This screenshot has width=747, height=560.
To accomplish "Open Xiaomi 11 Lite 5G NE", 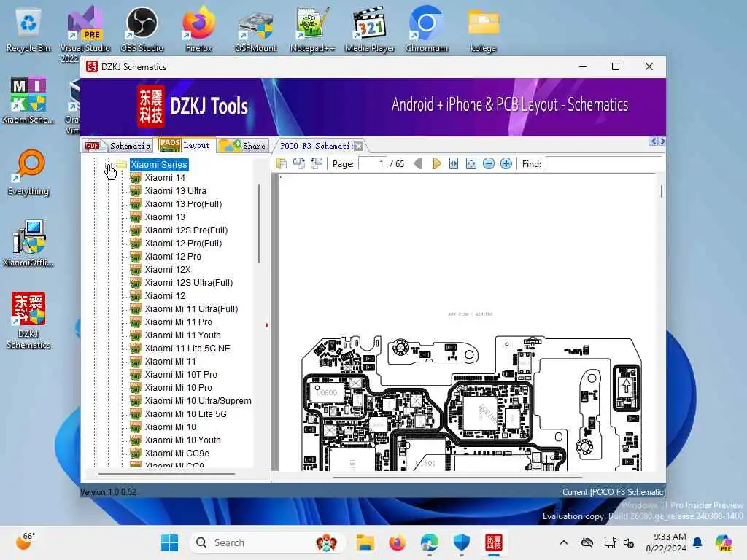I will [187, 349].
